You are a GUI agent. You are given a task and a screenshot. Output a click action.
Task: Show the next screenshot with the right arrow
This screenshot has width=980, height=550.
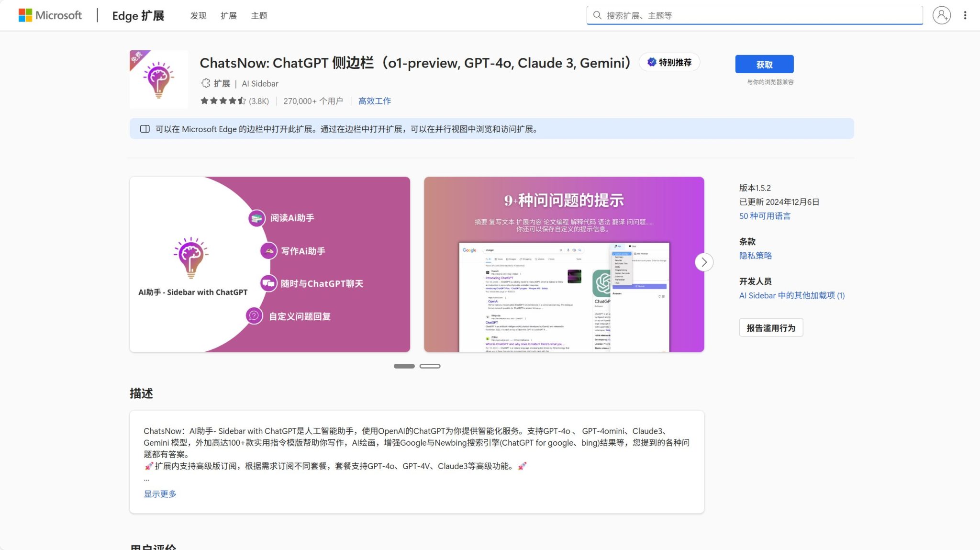pyautogui.click(x=703, y=262)
